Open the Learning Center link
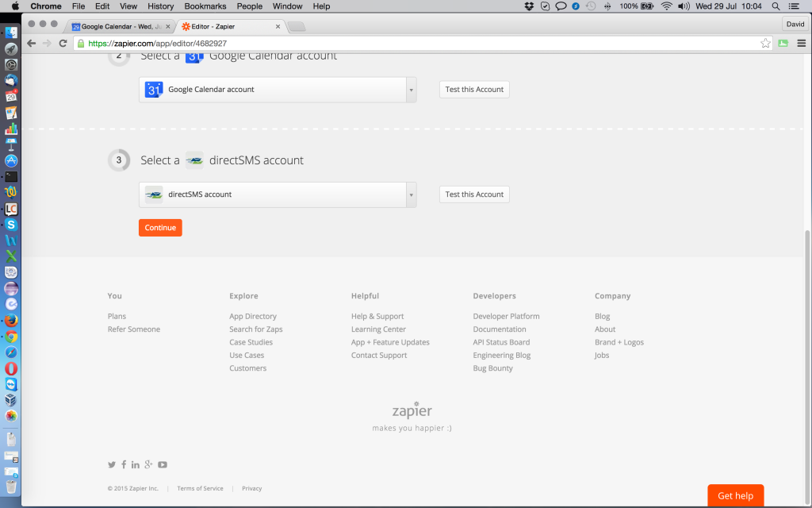The height and width of the screenshot is (508, 812). point(378,329)
